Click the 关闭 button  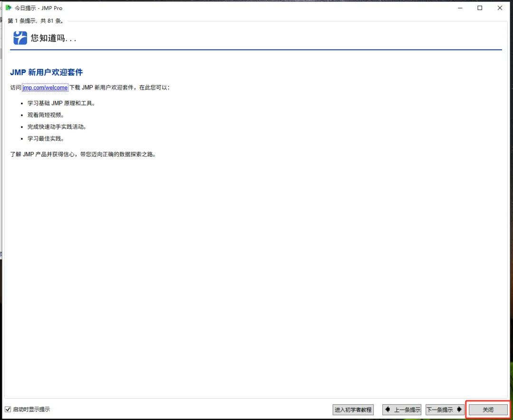click(x=488, y=410)
